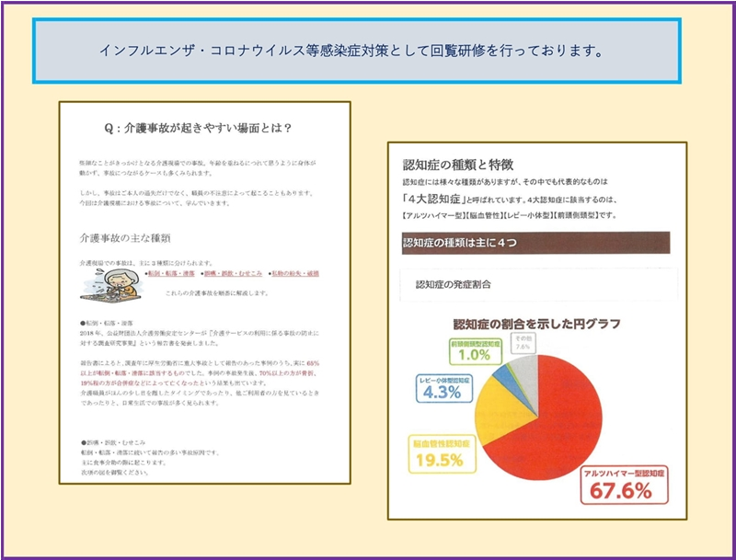Viewport: 736px width, 560px height.
Task: Follow the 私物の紛失・破損 underlined link
Action: pos(295,273)
